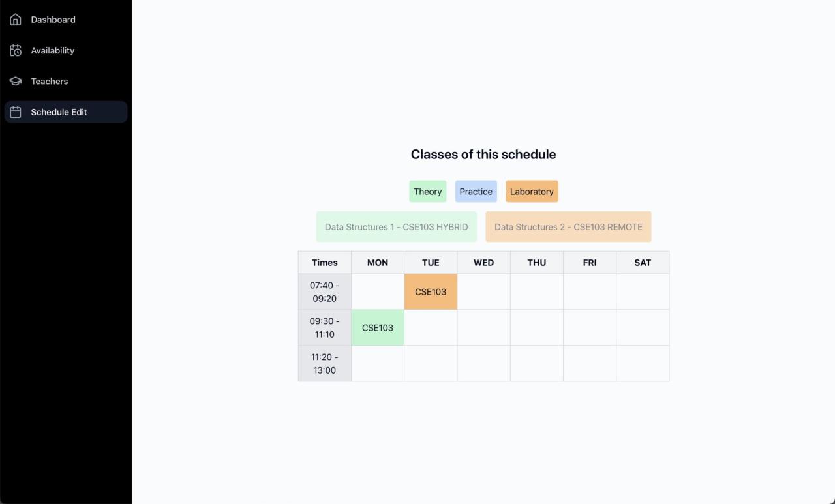The height and width of the screenshot is (504, 835).
Task: Click the Teachers graduation cap icon
Action: click(x=16, y=82)
